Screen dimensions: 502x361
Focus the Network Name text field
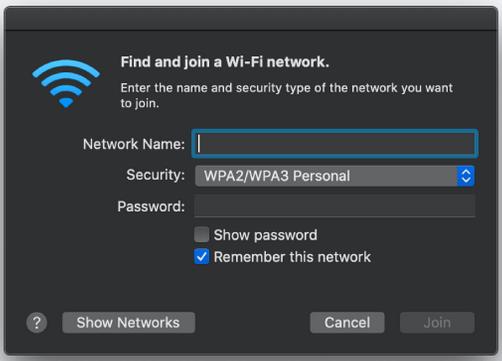[335, 144]
